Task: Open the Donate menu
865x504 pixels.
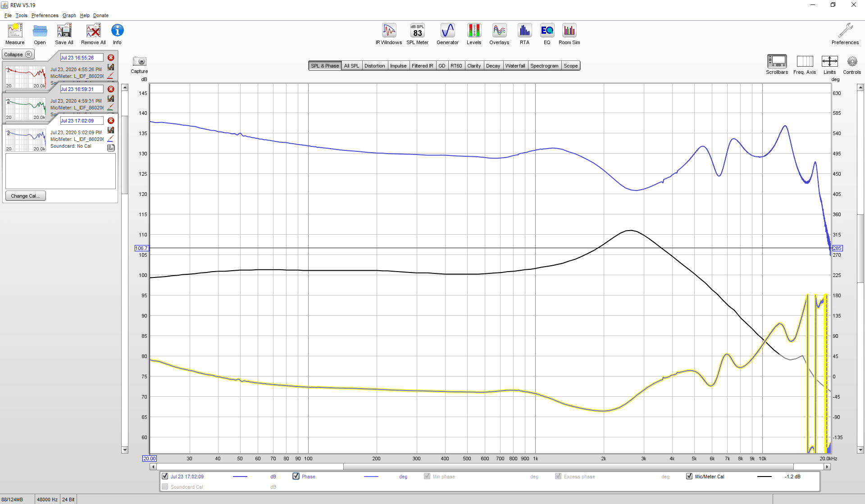Action: 101,15
